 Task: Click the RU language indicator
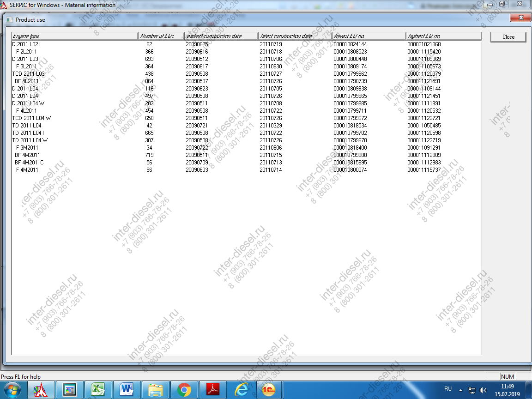tap(448, 389)
